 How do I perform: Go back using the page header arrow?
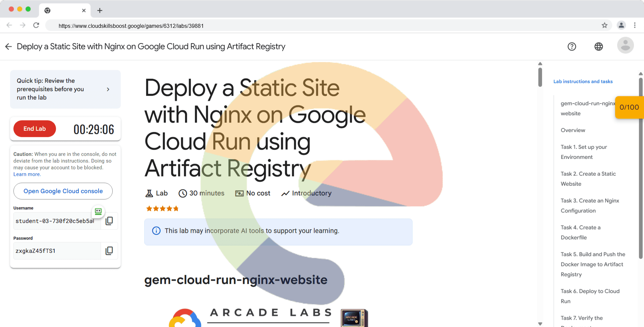pyautogui.click(x=9, y=47)
